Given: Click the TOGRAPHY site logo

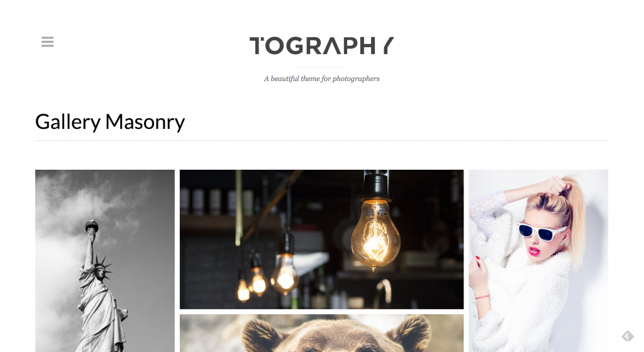Looking at the screenshot, I should (321, 45).
